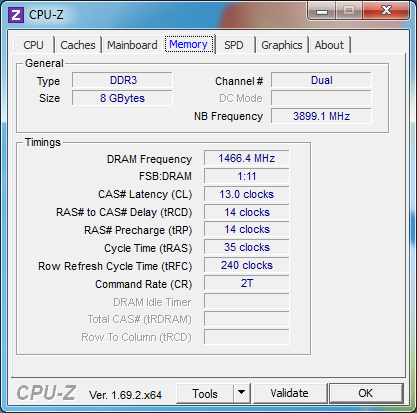Expand the Tools dropdown arrow
The height and width of the screenshot is (413, 417).
242,394
